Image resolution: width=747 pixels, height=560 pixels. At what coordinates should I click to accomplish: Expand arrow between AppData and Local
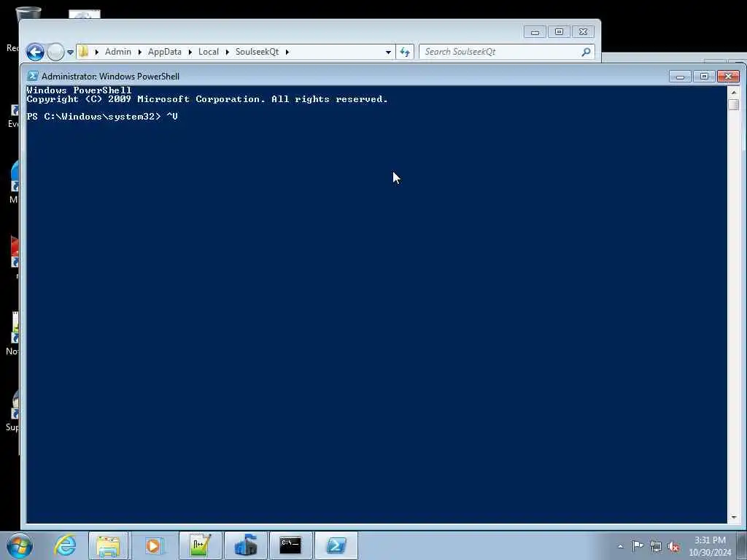coord(190,52)
